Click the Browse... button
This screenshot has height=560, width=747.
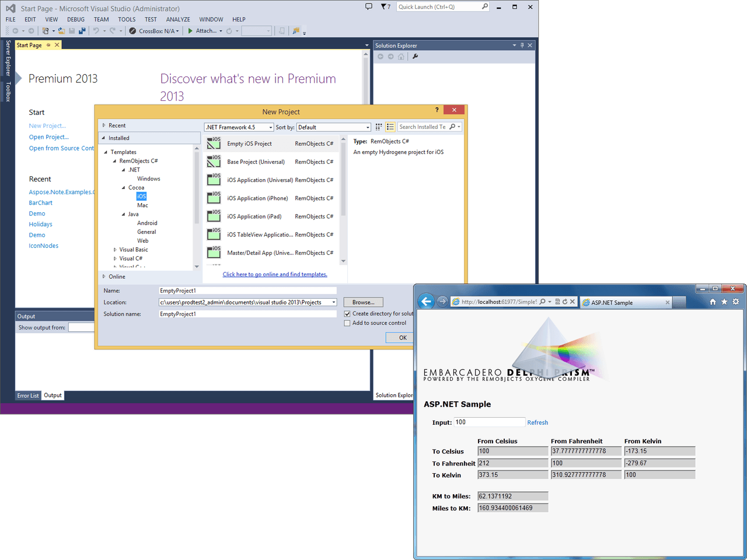pos(363,302)
